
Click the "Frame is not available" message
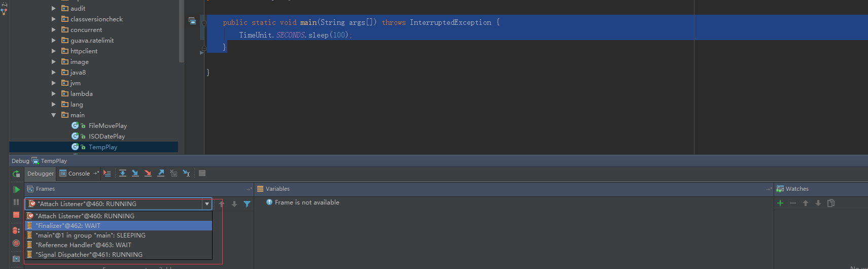(x=307, y=203)
